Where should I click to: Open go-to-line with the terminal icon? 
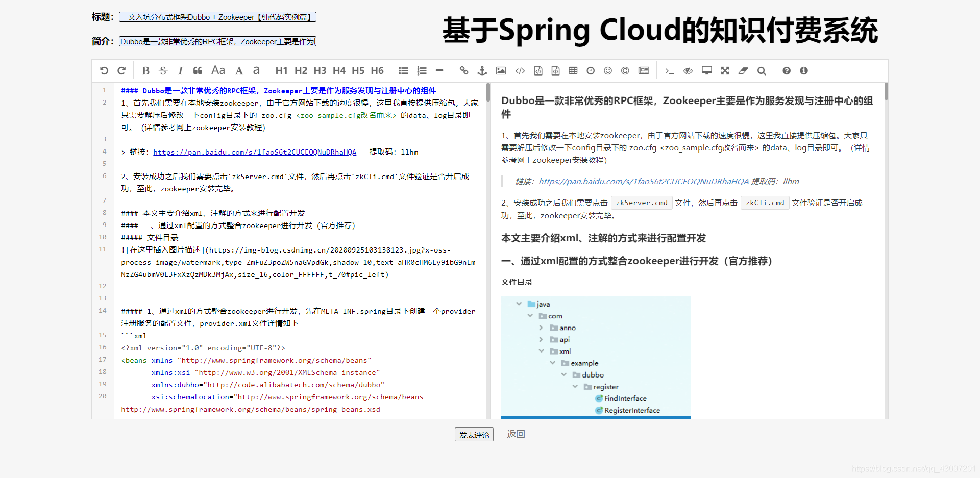coord(670,71)
